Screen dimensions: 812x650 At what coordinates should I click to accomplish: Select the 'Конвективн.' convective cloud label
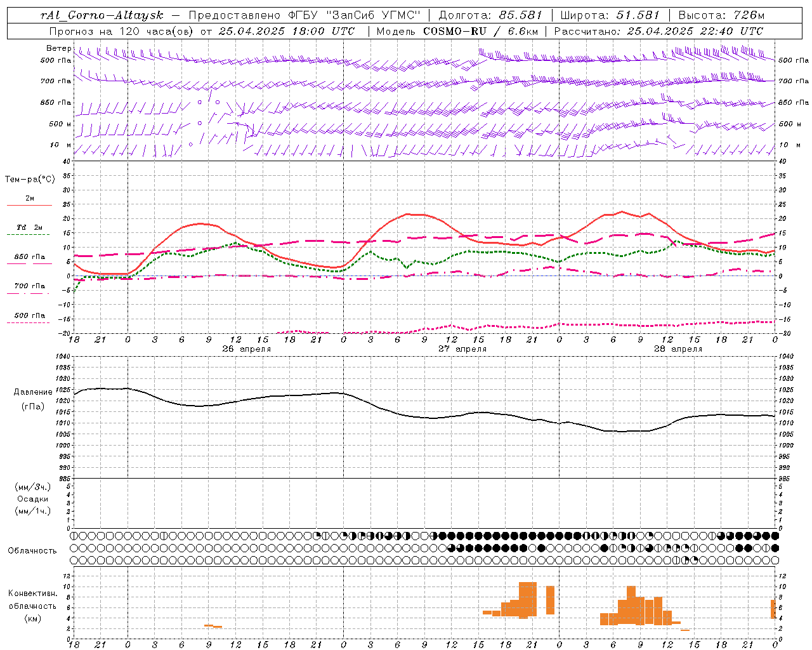point(33,594)
